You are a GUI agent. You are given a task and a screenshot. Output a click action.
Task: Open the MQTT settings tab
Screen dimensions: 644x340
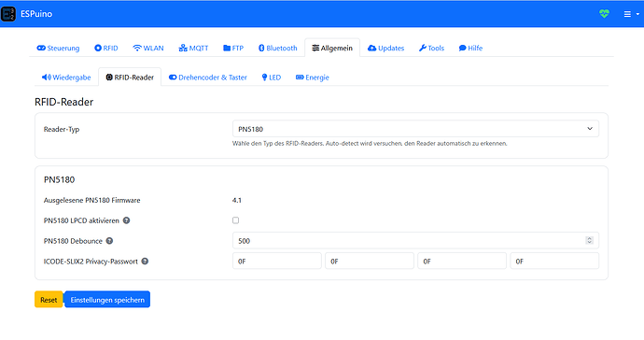point(193,48)
